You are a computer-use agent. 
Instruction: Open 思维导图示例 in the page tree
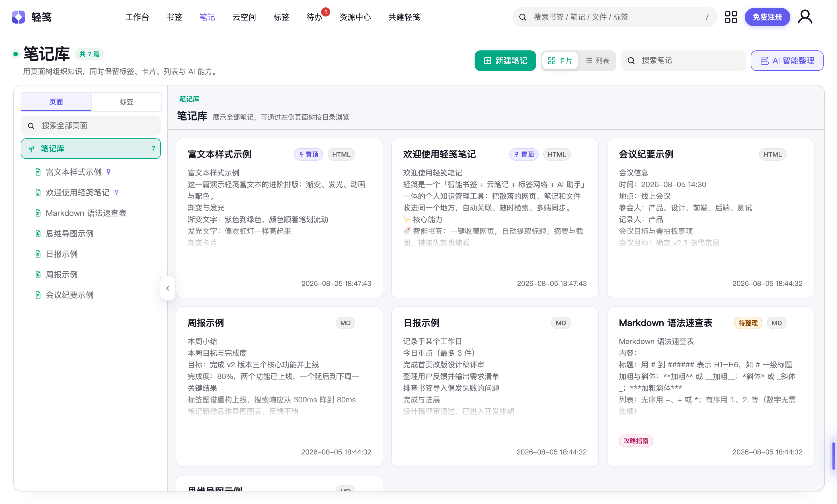click(70, 233)
